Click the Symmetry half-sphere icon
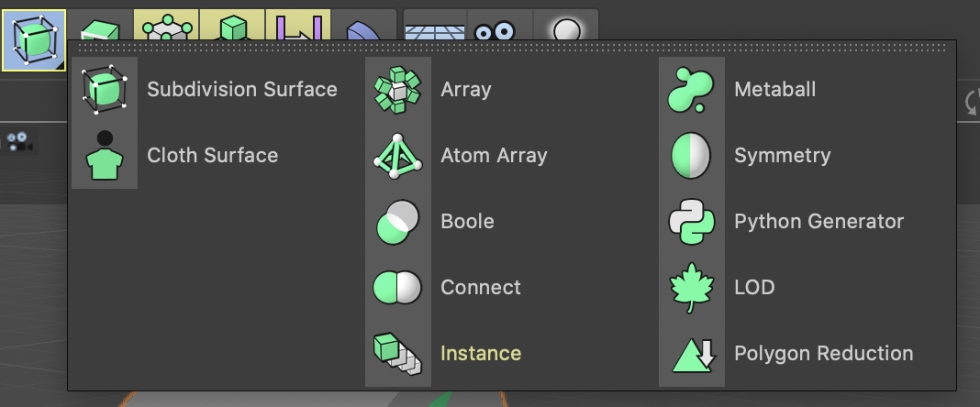 tap(692, 156)
